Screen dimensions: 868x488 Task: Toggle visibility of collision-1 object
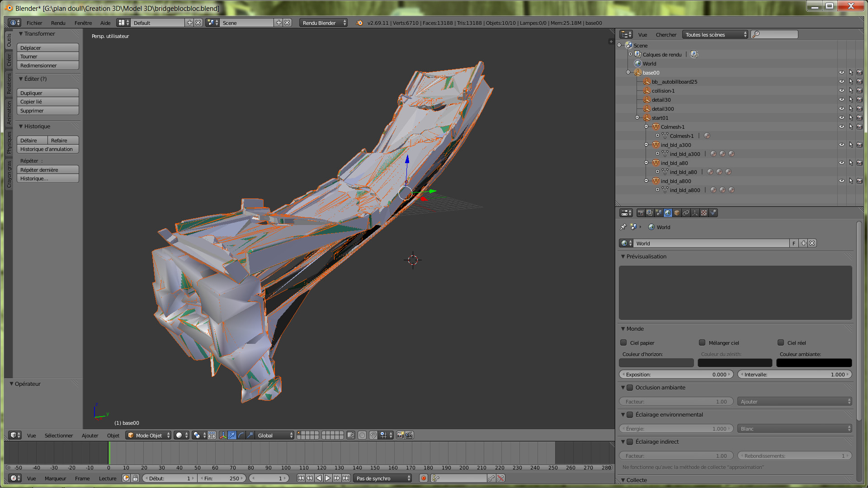pos(842,90)
